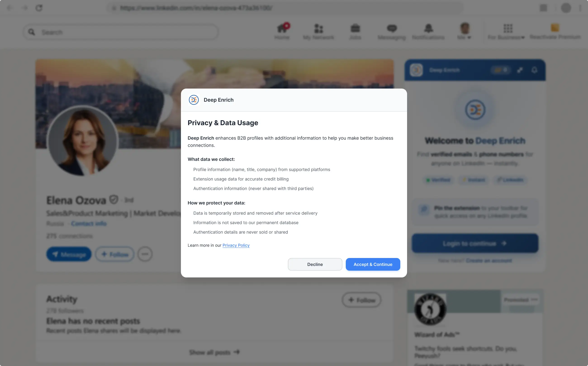588x366 pixels.
Task: Click the LinkedIn search field
Action: coord(121,32)
